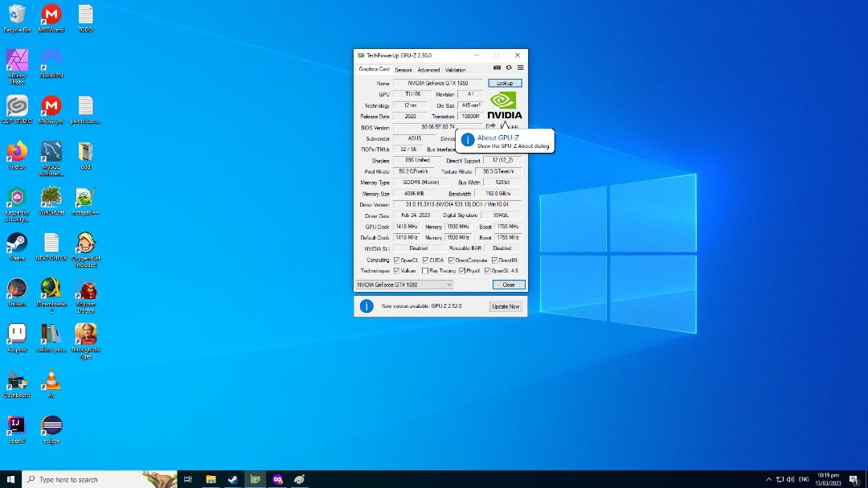
Task: Click the Subvendor value ASUS
Action: tap(414, 138)
